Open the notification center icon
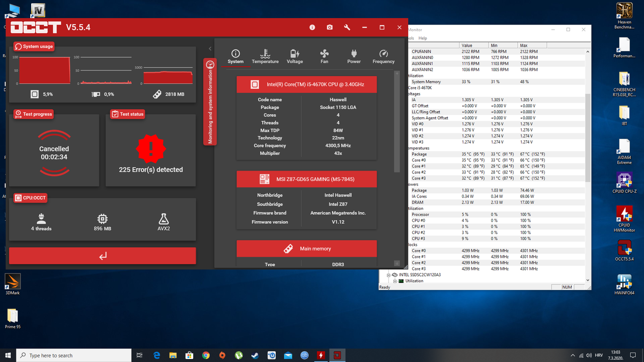 pos(633,355)
